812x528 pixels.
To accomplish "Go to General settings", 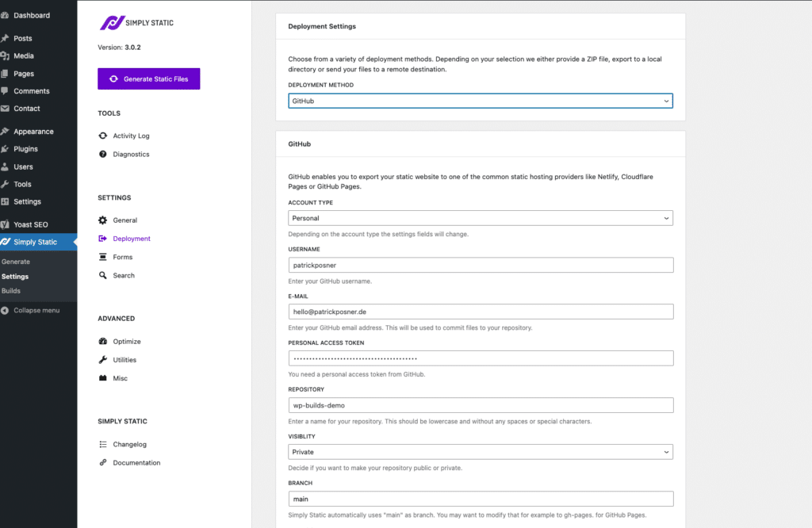I will click(x=124, y=220).
